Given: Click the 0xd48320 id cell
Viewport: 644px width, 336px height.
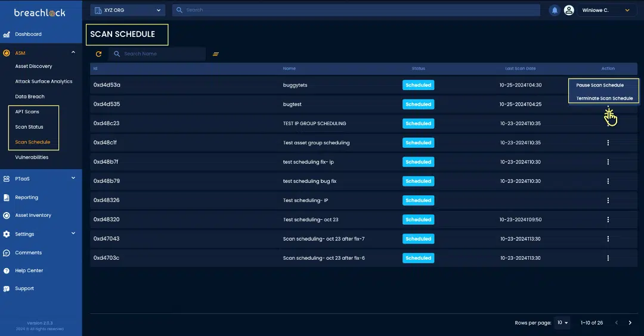Looking at the screenshot, I should coord(106,219).
